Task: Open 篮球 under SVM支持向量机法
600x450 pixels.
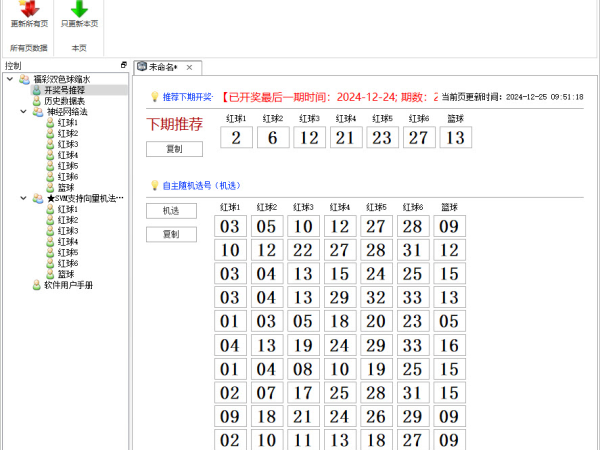Action: coord(66,274)
